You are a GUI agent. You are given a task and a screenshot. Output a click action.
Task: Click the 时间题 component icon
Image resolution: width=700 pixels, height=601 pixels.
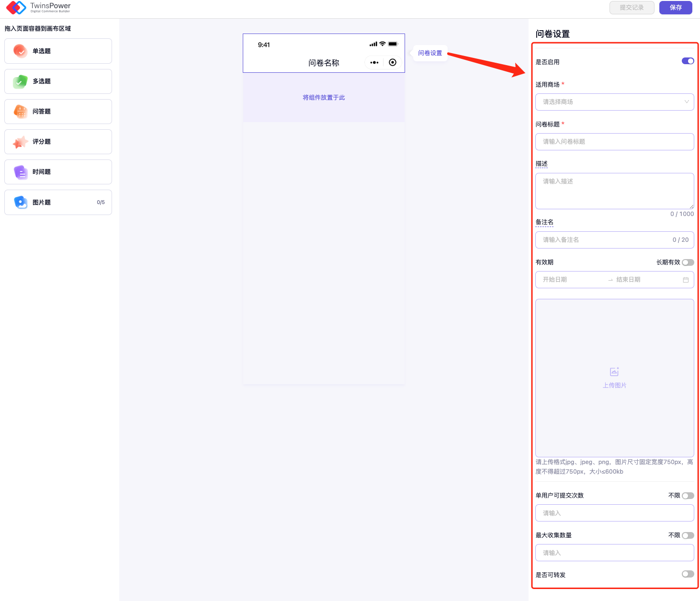pyautogui.click(x=20, y=172)
